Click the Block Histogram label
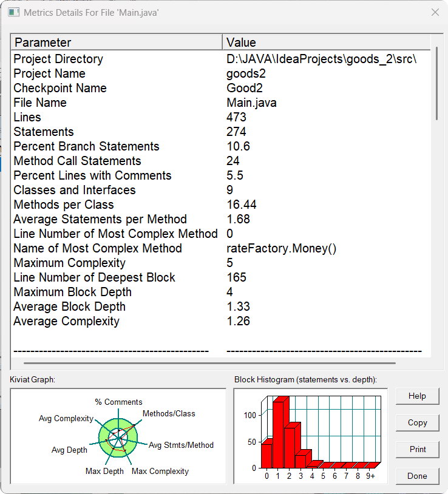The height and width of the screenshot is (494, 448). pyautogui.click(x=305, y=380)
